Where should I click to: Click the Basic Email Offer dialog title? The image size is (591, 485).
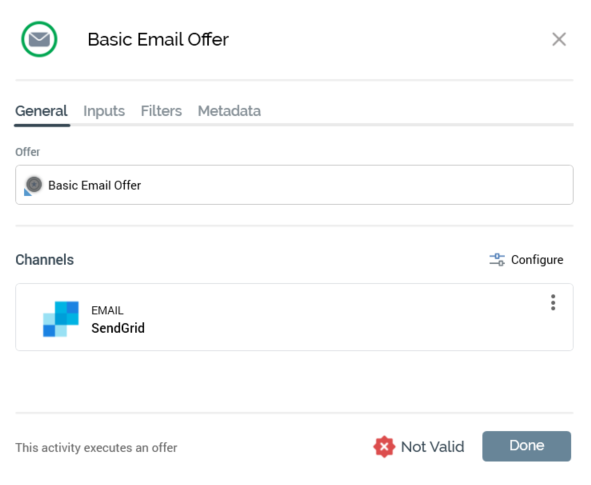pyautogui.click(x=158, y=39)
